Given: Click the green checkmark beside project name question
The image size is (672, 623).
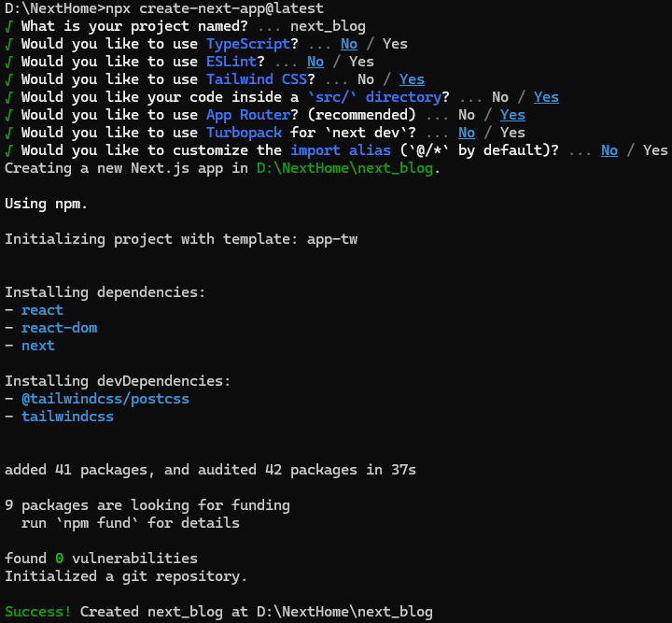Looking at the screenshot, I should click(x=8, y=26).
